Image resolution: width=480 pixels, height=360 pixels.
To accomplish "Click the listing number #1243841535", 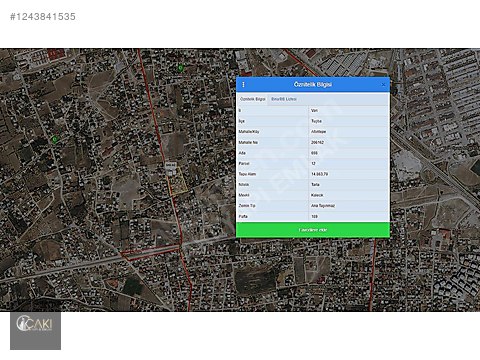I will 43,17.
